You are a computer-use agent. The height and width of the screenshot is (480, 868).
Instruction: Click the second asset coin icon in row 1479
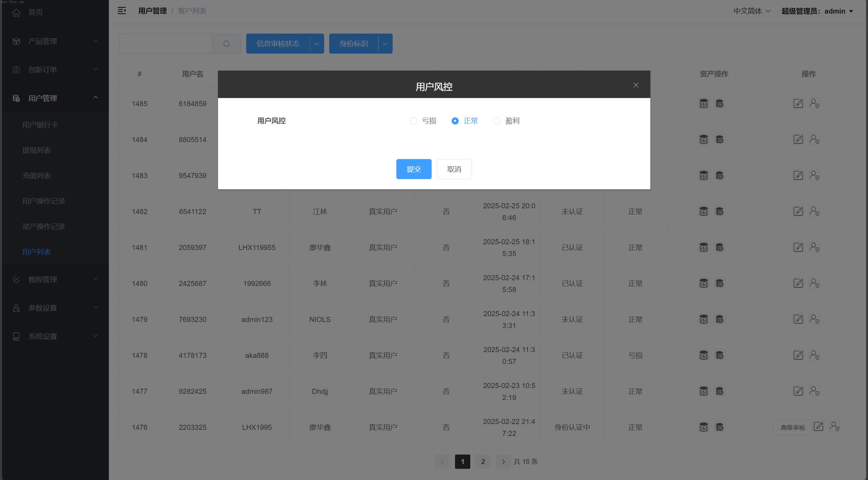[719, 319]
